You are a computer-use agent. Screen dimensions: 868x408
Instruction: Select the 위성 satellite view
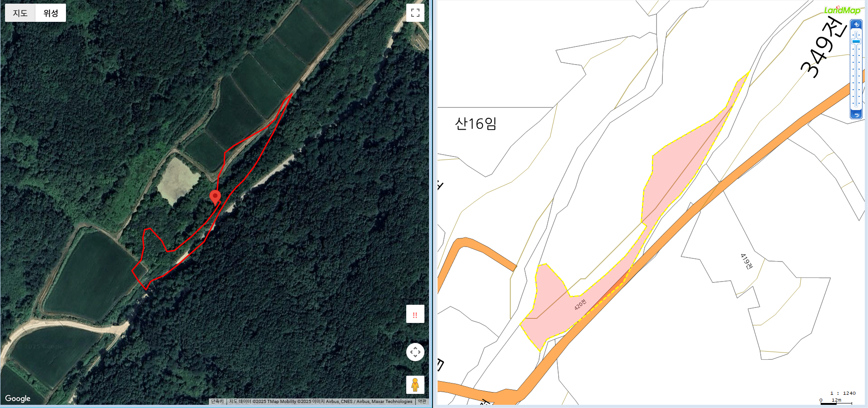pyautogui.click(x=50, y=13)
